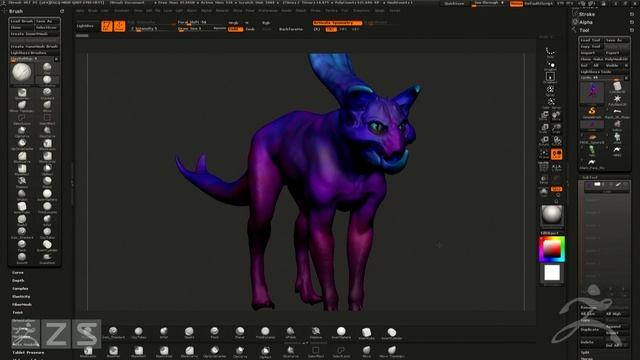Expand the FiberMesh brush section
The image size is (640, 360).
point(22,304)
